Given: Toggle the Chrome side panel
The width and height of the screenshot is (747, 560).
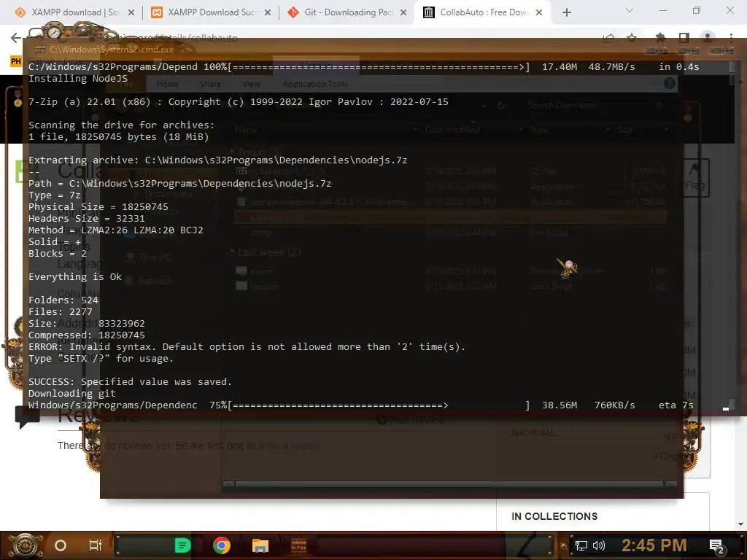Looking at the screenshot, I should click(684, 38).
